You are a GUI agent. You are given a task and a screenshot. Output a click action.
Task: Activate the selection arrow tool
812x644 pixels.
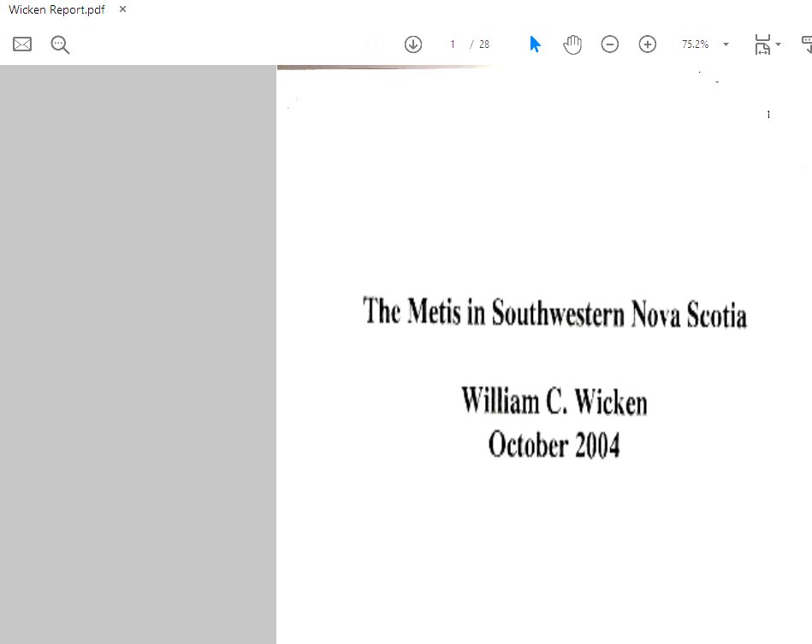(535, 44)
